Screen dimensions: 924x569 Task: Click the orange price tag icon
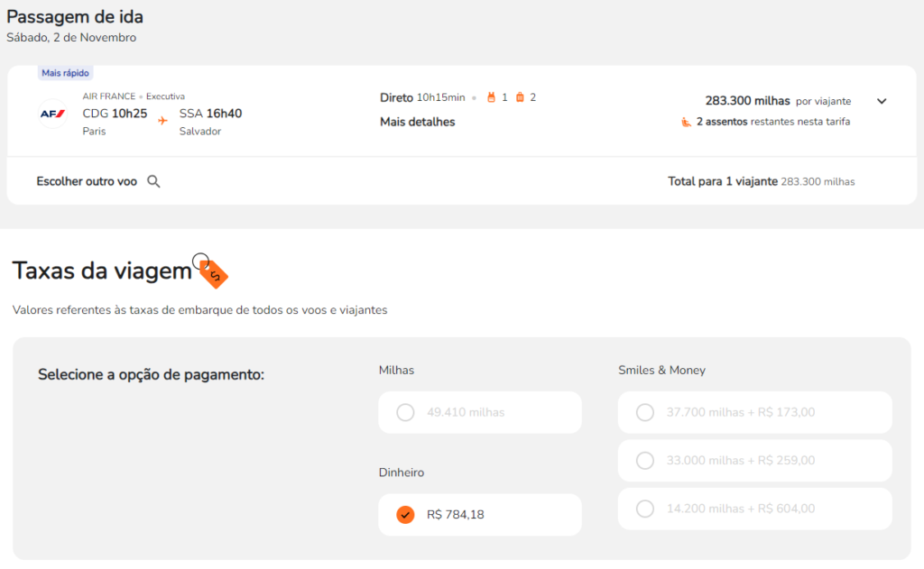tap(213, 272)
